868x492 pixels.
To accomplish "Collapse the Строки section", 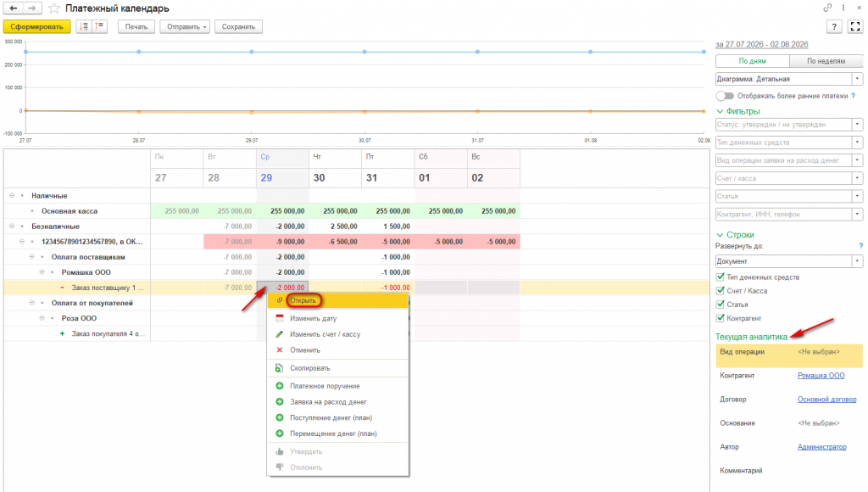I will [x=721, y=235].
